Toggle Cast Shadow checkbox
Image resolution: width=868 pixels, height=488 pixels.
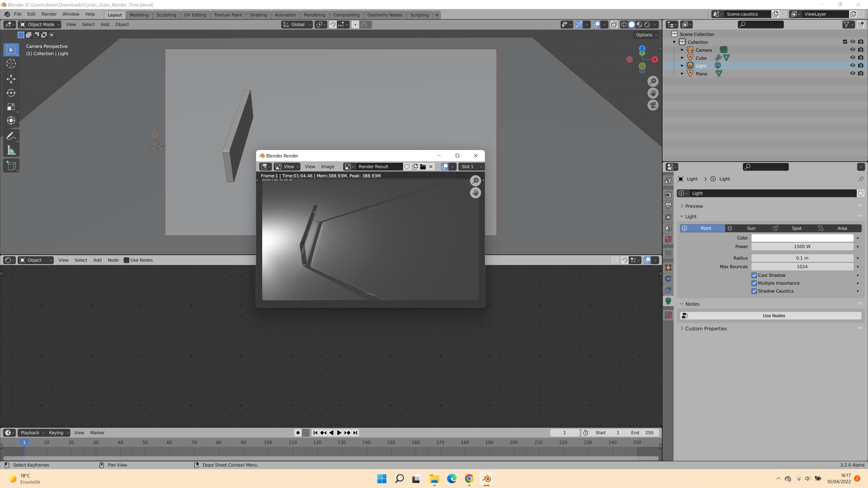point(754,275)
